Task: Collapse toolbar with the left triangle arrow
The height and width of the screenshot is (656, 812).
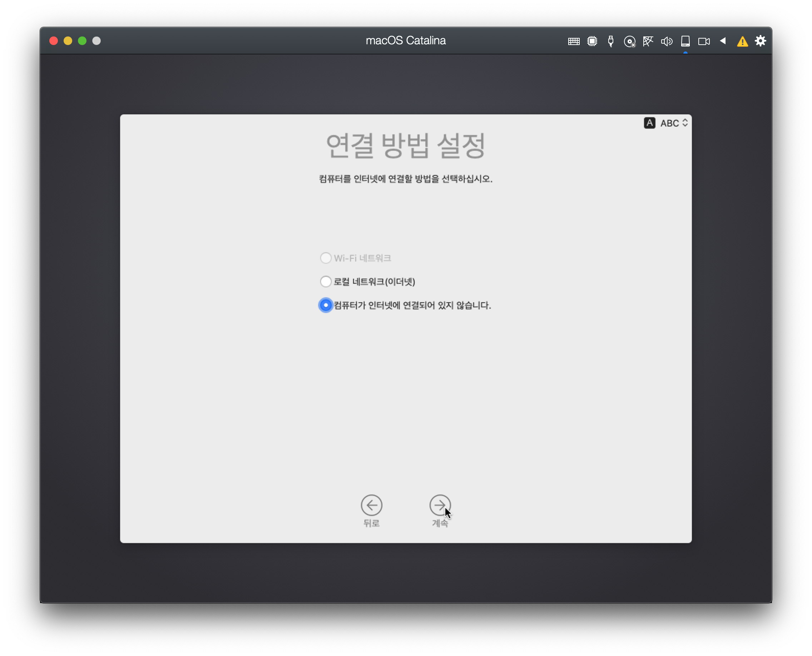Action: click(x=723, y=41)
